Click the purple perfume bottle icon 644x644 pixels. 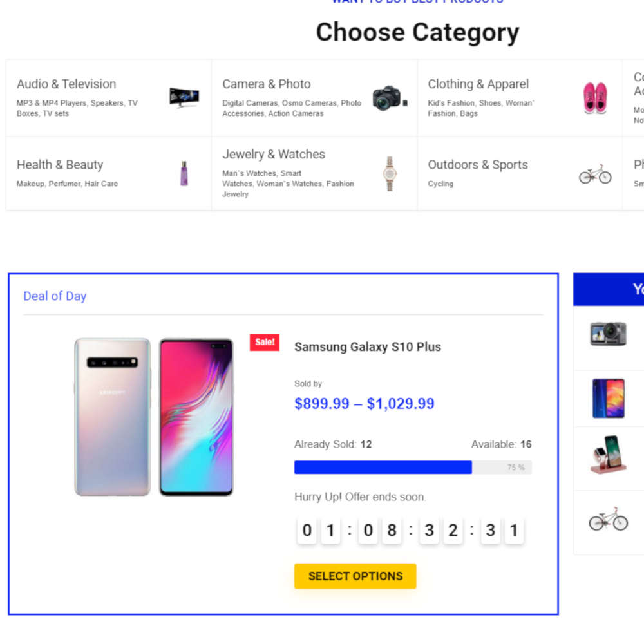coord(184,173)
